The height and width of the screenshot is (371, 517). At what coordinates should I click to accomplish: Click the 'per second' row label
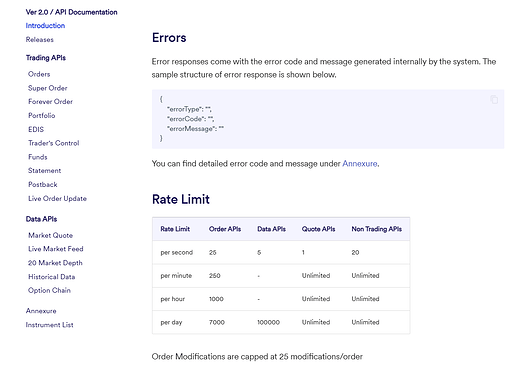pos(177,253)
